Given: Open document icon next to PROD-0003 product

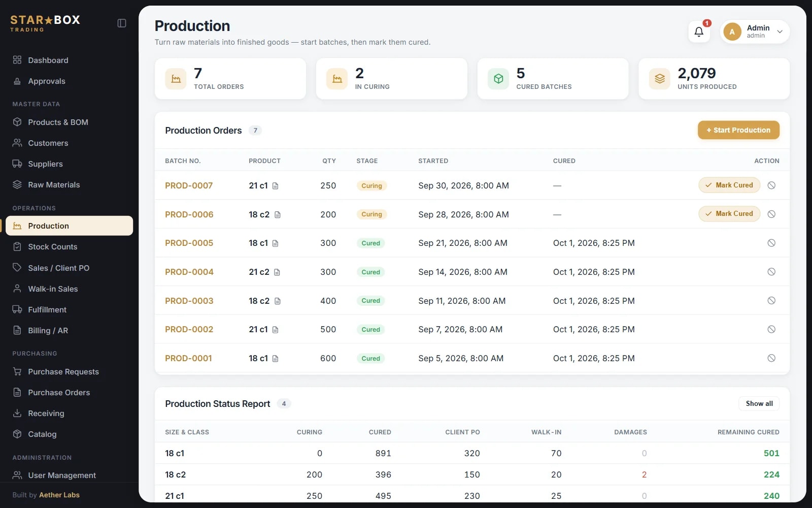Looking at the screenshot, I should point(277,301).
